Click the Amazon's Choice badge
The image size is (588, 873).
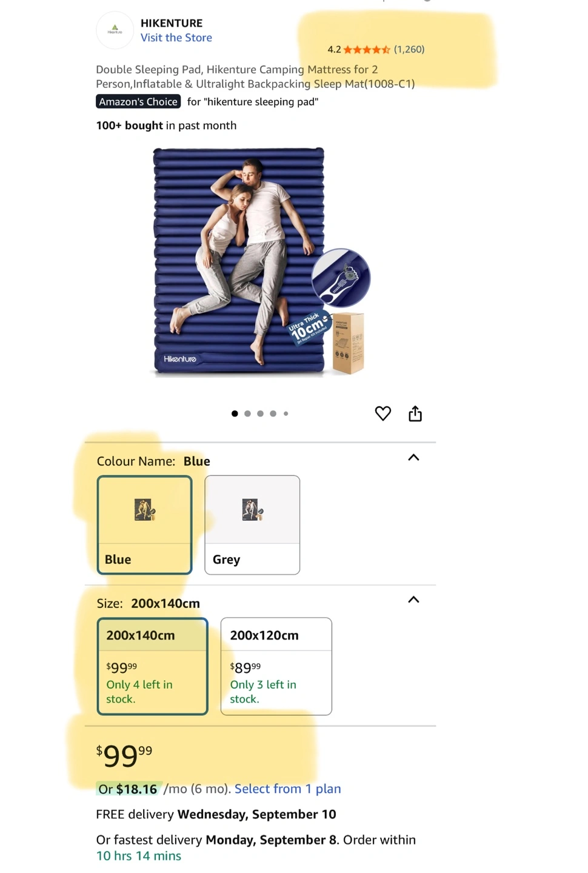[x=138, y=102]
